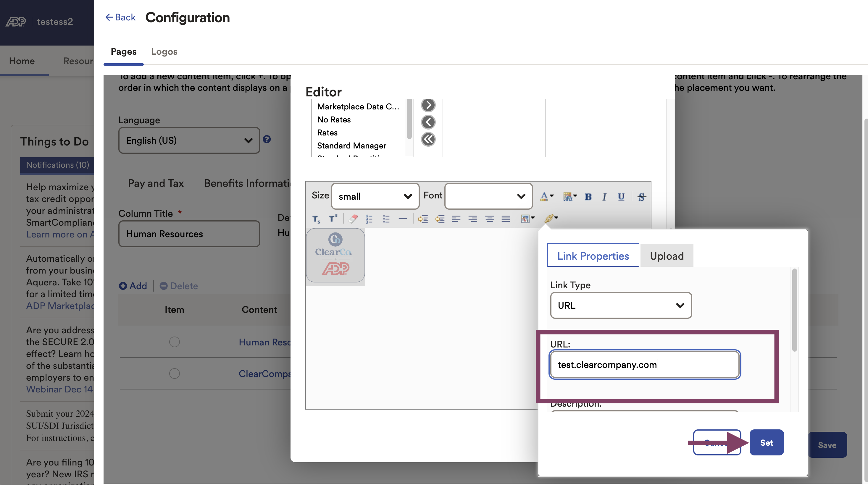Viewport: 868px width, 485px height.
Task: Move all items left with double arrow
Action: tap(428, 139)
